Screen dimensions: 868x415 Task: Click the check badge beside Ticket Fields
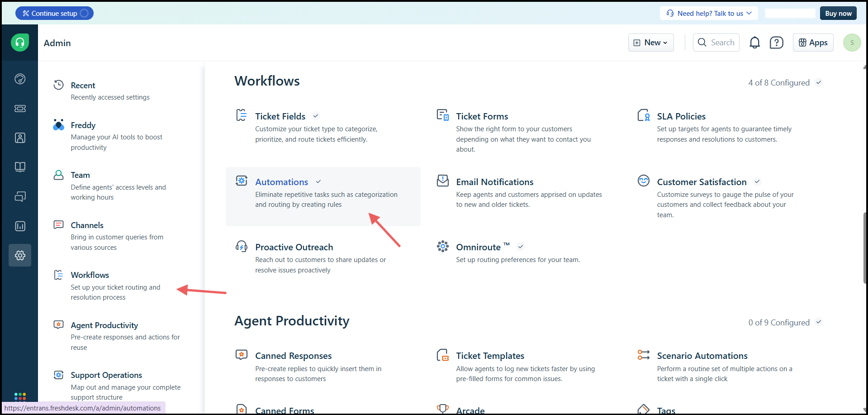pos(316,116)
